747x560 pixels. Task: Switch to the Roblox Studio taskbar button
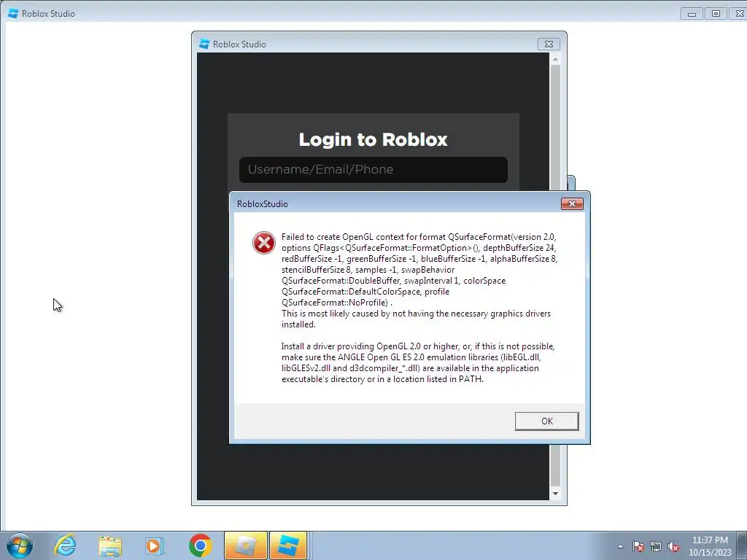click(x=288, y=545)
